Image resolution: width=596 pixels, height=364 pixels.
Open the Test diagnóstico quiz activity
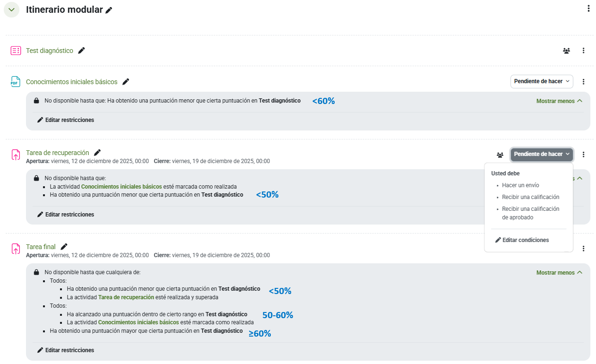point(50,51)
